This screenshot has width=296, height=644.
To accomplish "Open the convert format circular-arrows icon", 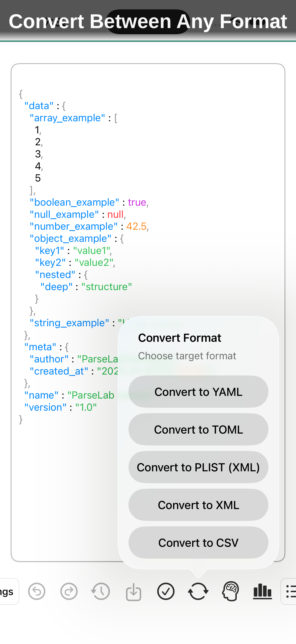I will 198,591.
